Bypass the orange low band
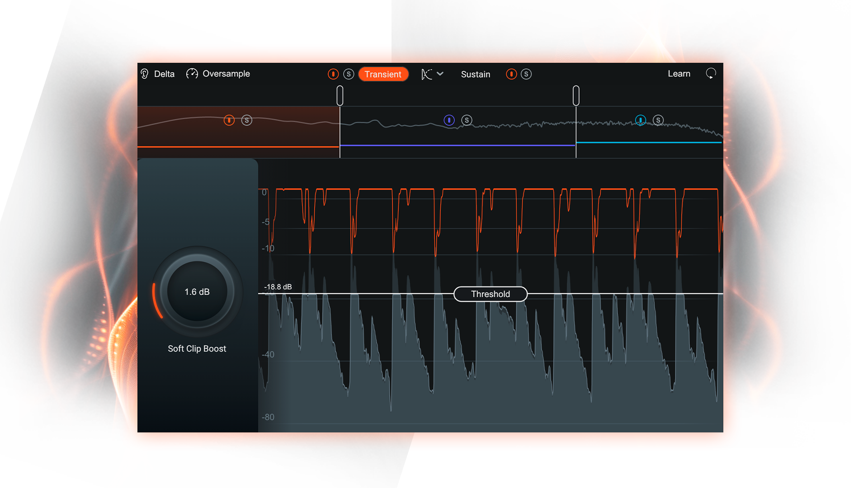 (x=229, y=120)
